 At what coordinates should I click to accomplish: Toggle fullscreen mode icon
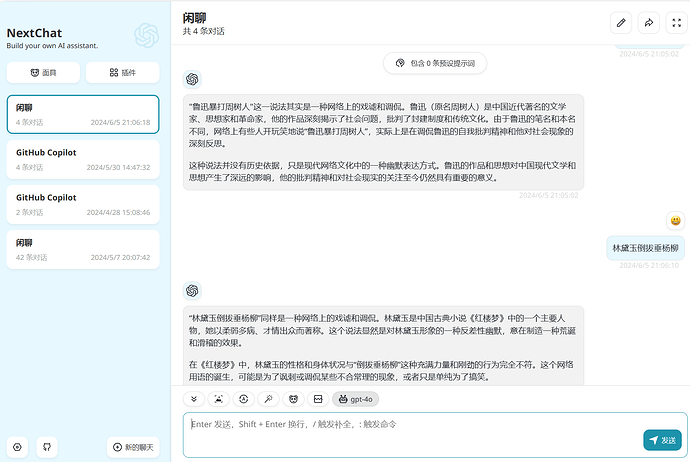[676, 23]
